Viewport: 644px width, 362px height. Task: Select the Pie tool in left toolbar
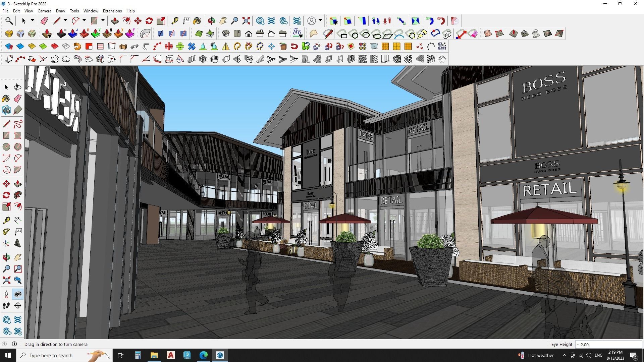(17, 170)
